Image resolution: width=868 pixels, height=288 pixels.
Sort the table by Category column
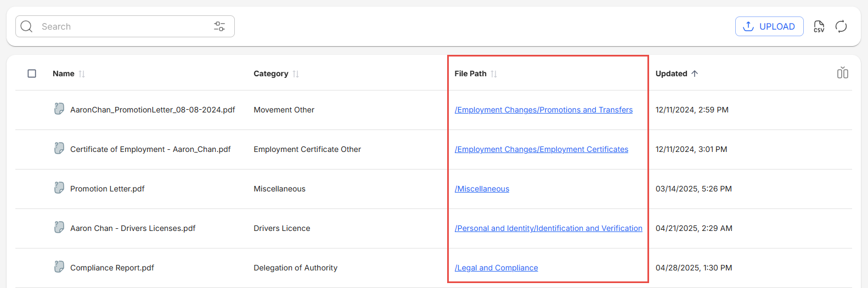click(x=296, y=74)
